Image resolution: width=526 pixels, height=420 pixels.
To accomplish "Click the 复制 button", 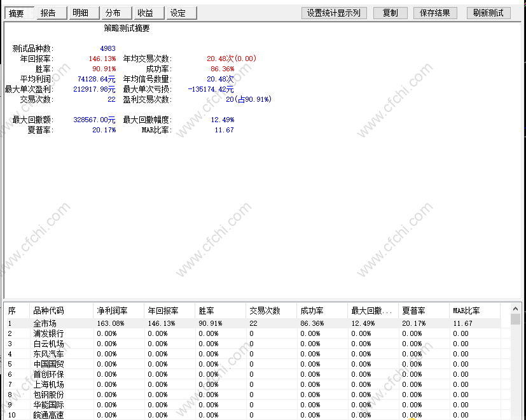I will pyautogui.click(x=390, y=13).
